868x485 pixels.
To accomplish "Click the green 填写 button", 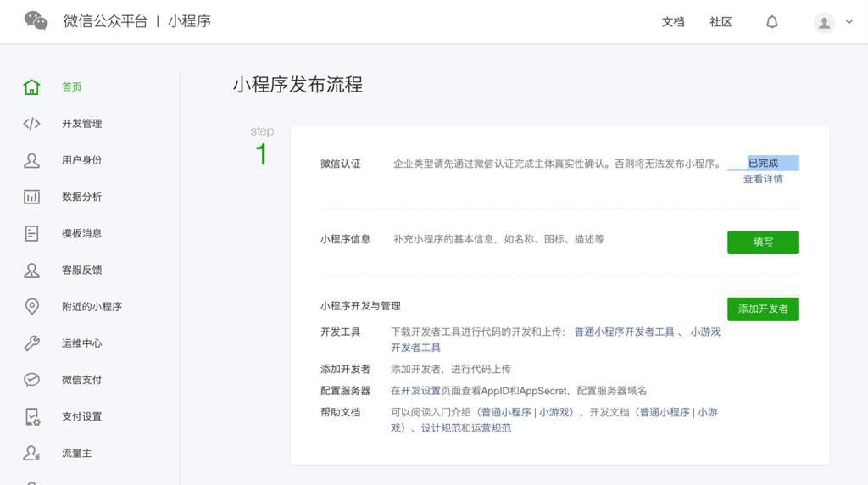I will 763,242.
